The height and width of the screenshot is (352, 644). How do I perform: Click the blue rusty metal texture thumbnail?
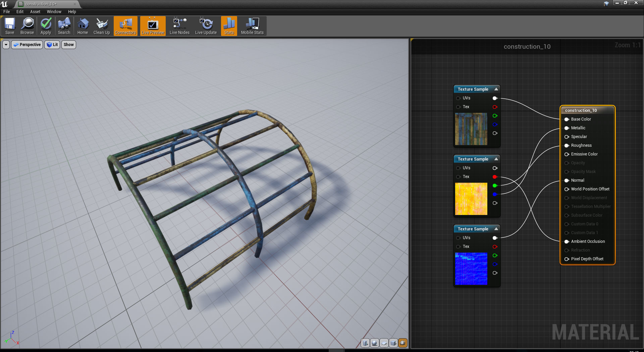[x=471, y=129]
